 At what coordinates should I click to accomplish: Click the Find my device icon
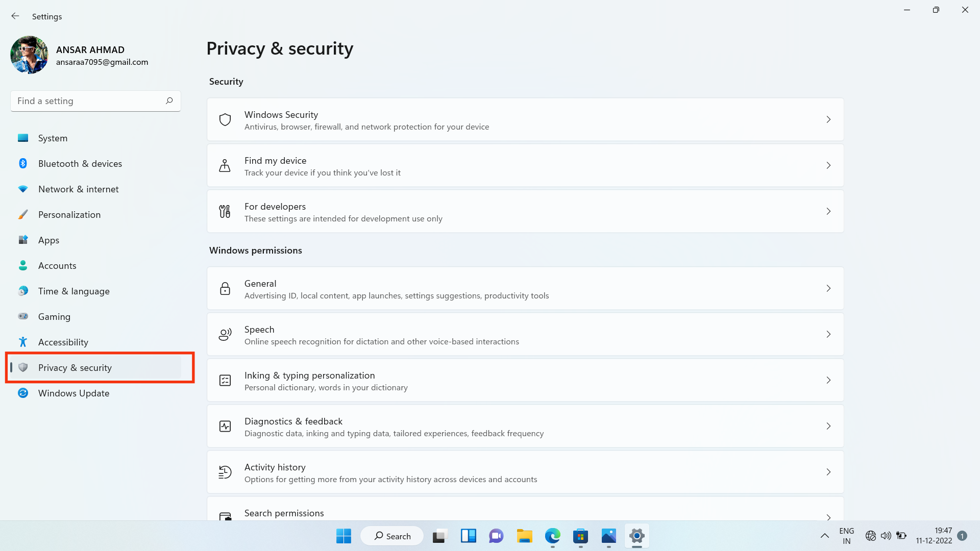(225, 166)
